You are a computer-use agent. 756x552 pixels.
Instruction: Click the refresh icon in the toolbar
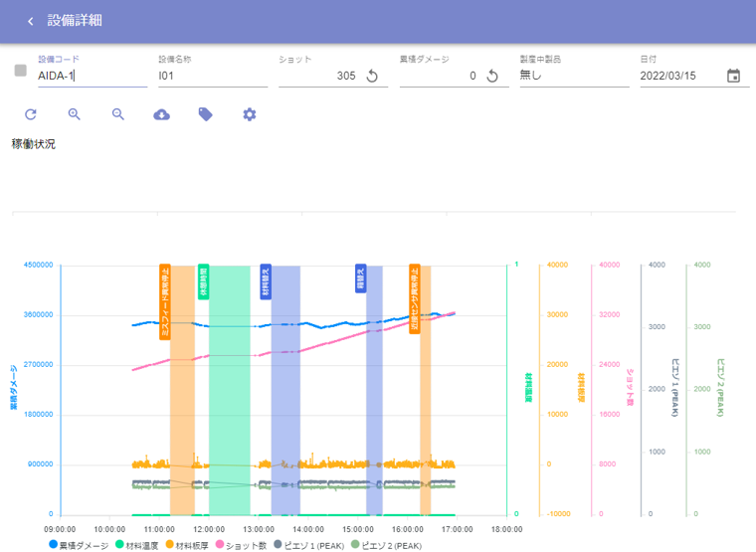coord(30,114)
